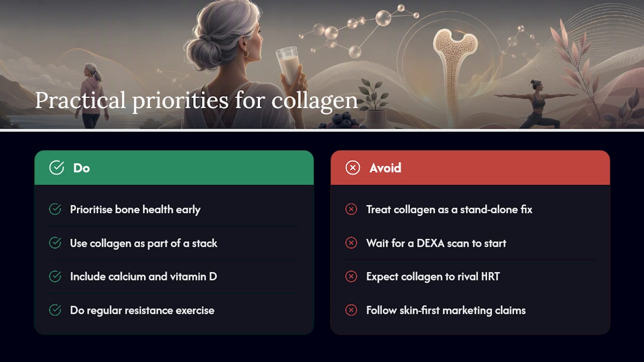Click the X circle icon in the Avoid header
The width and height of the screenshot is (644, 362).
[x=353, y=168]
